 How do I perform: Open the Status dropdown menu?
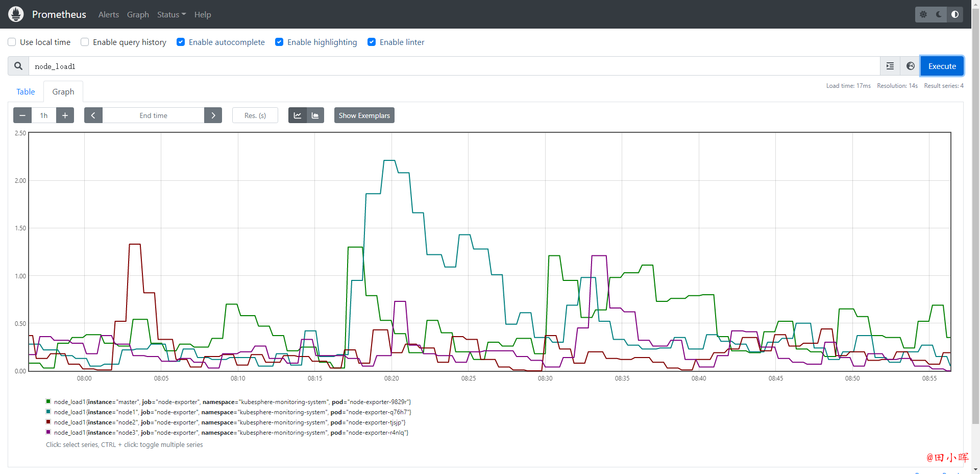[171, 14]
